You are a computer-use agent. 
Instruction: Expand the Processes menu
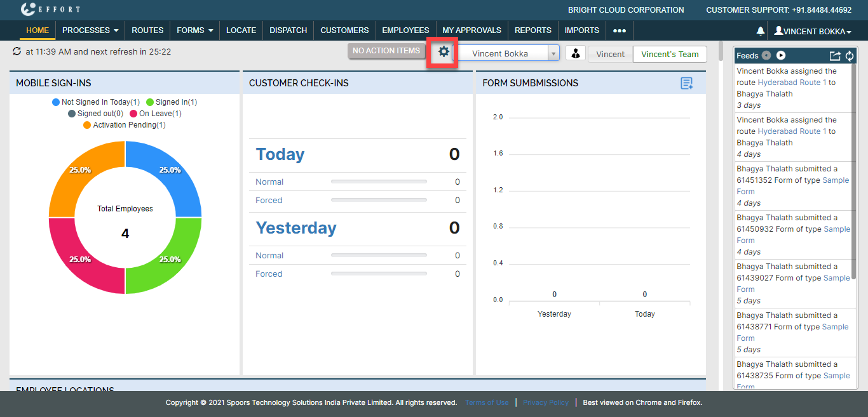(x=90, y=30)
